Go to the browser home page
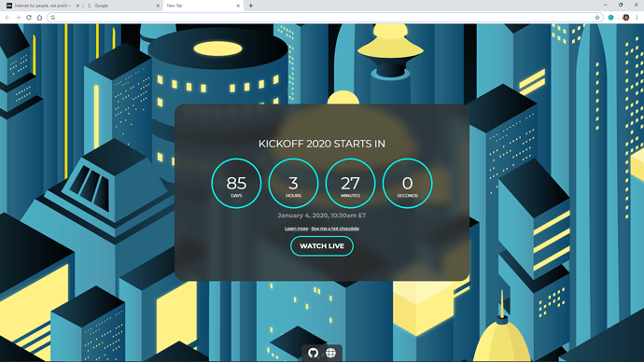 click(x=39, y=17)
